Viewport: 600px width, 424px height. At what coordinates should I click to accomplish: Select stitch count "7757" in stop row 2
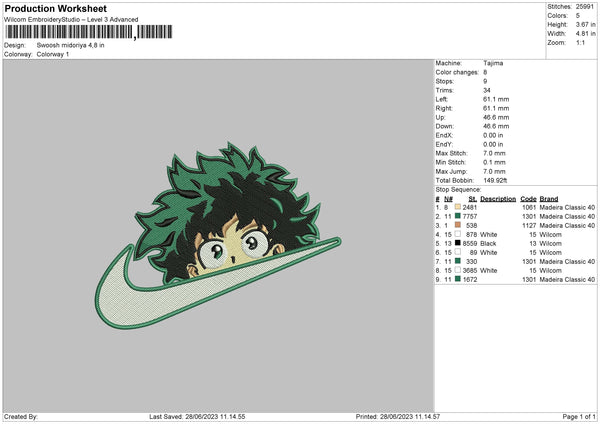[470, 217]
